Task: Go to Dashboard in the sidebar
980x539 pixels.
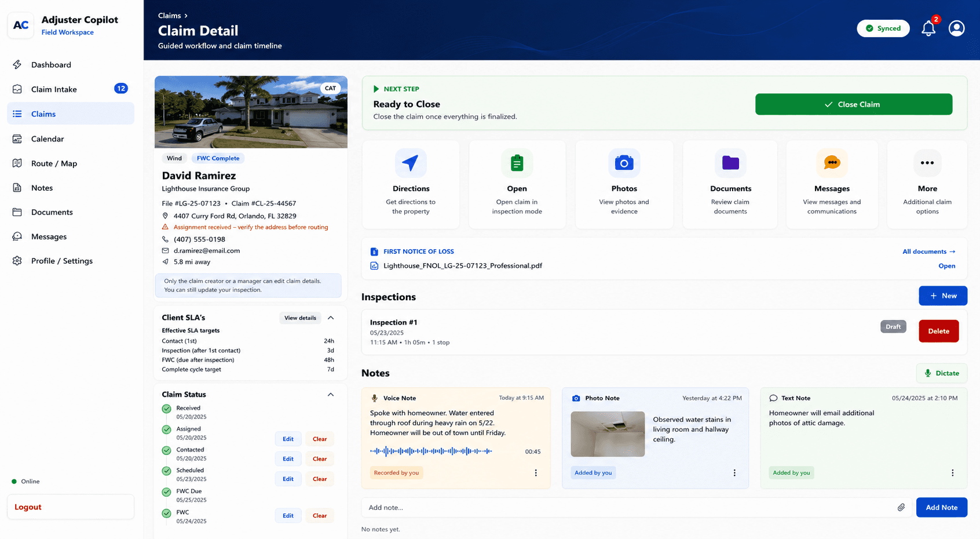Action: 71,65
